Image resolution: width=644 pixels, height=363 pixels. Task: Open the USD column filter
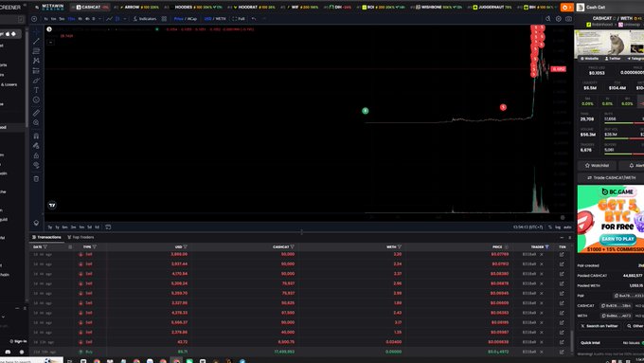point(186,247)
